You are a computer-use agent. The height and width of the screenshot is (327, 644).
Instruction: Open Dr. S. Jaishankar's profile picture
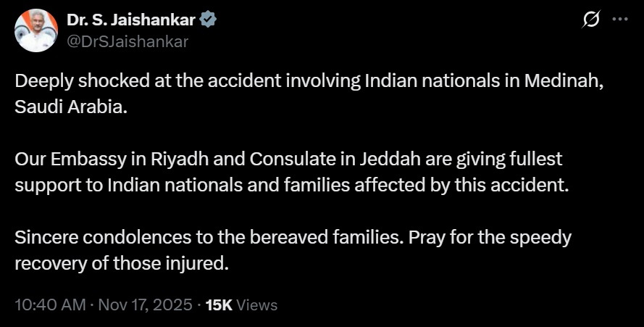coord(36,30)
